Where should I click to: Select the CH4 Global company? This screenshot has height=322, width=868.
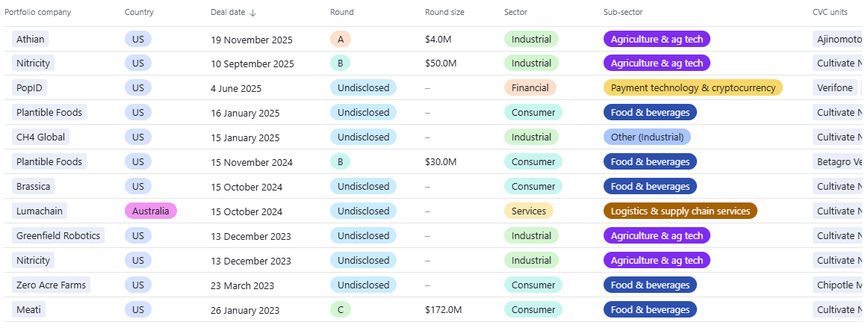40,137
